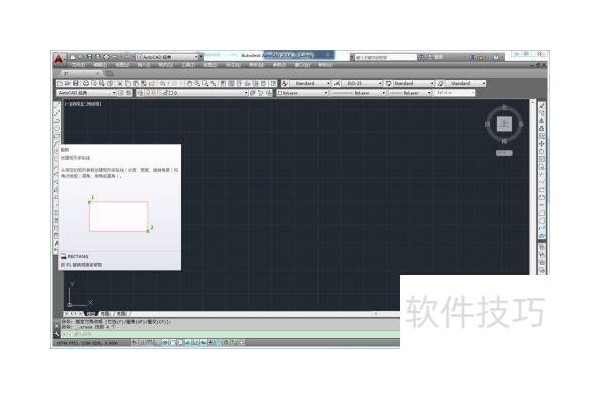Open the Layer Properties Manager icon

click(140, 93)
